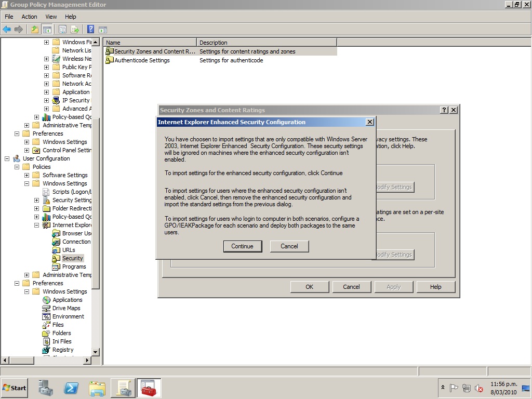This screenshot has width=532, height=399.
Task: Select Security Zones and Content Ratings item icon
Action: pos(109,51)
